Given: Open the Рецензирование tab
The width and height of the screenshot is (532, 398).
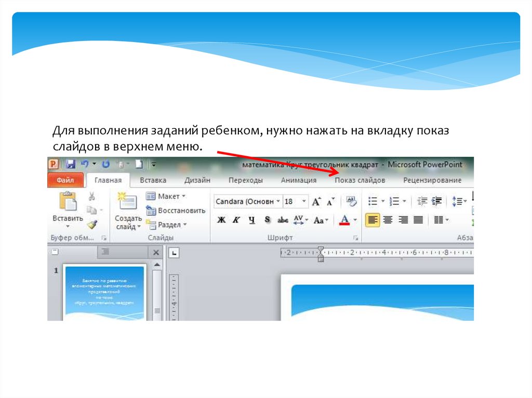Looking at the screenshot, I should pyautogui.click(x=432, y=180).
